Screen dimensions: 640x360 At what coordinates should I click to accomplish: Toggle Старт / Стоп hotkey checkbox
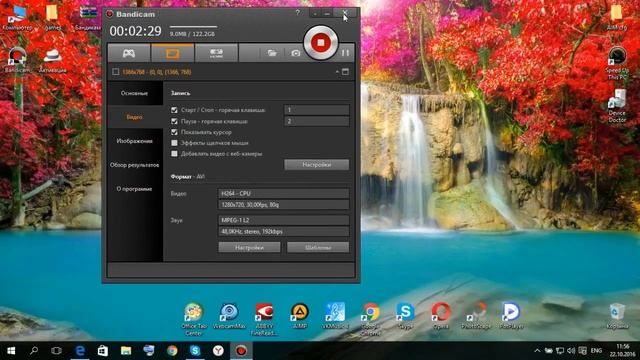point(174,110)
